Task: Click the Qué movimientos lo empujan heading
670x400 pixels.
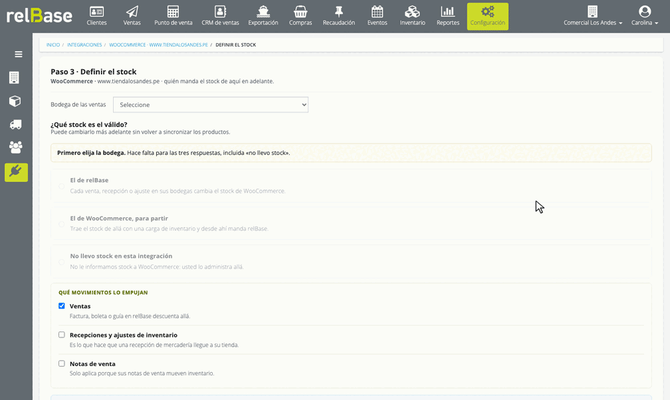Action: pyautogui.click(x=103, y=293)
